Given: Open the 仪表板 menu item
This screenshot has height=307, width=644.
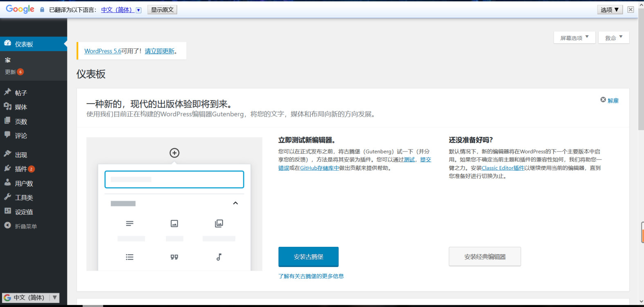Looking at the screenshot, I should [x=34, y=44].
